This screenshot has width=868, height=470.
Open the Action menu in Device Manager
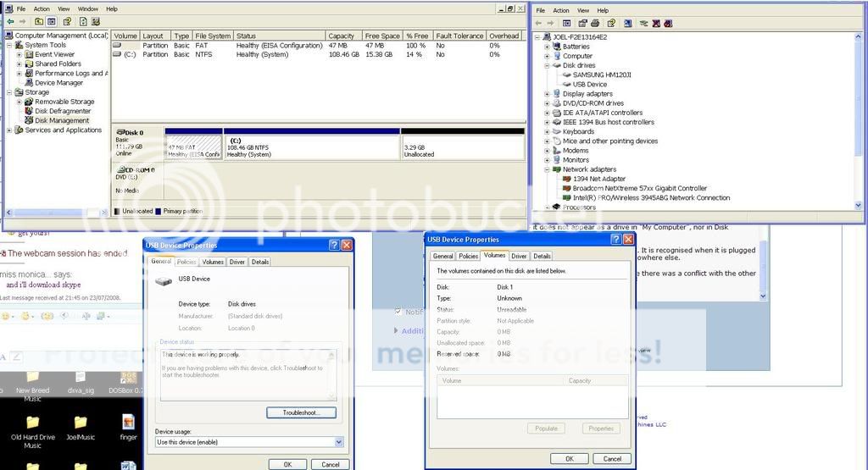click(x=561, y=10)
